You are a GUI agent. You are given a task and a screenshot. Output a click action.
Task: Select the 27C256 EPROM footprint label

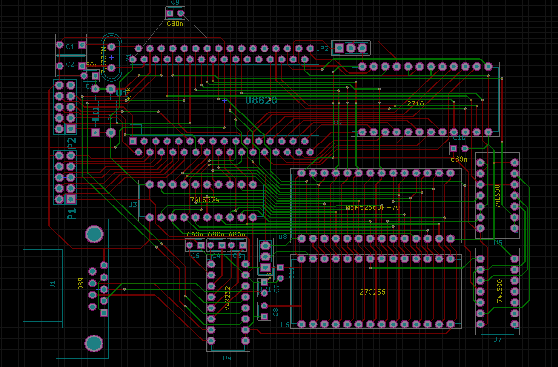tap(373, 292)
